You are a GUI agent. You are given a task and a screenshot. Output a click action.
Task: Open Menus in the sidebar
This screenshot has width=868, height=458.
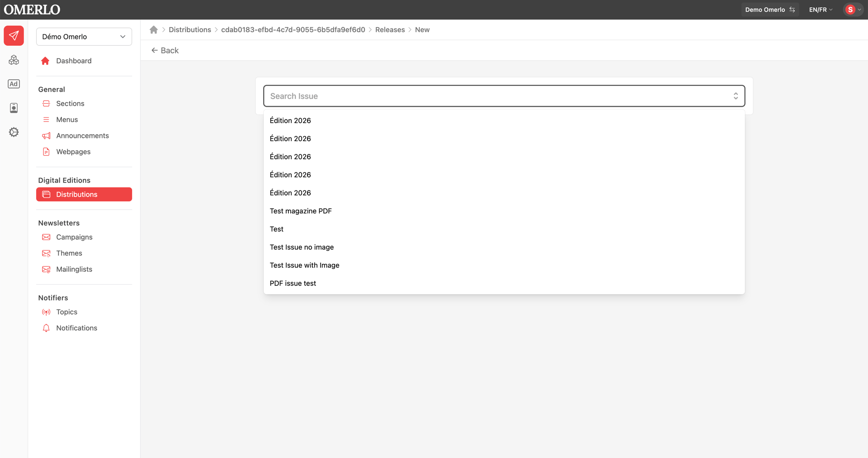click(x=67, y=120)
